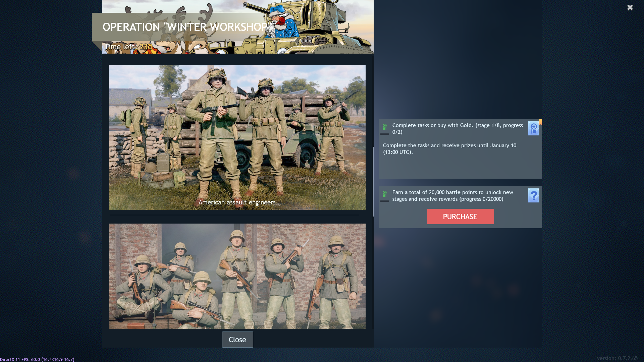The width and height of the screenshot is (644, 362).
Task: Click the blue question mark reward icon
Action: click(533, 195)
